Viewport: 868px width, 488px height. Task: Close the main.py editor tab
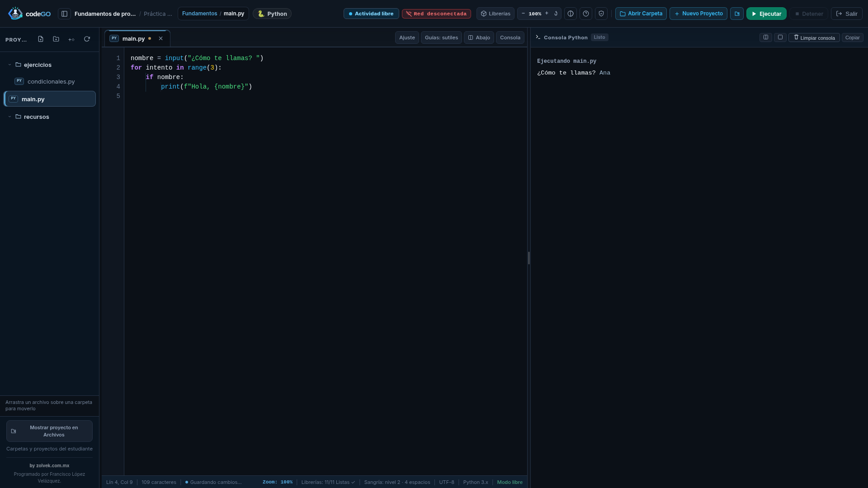pos(160,38)
